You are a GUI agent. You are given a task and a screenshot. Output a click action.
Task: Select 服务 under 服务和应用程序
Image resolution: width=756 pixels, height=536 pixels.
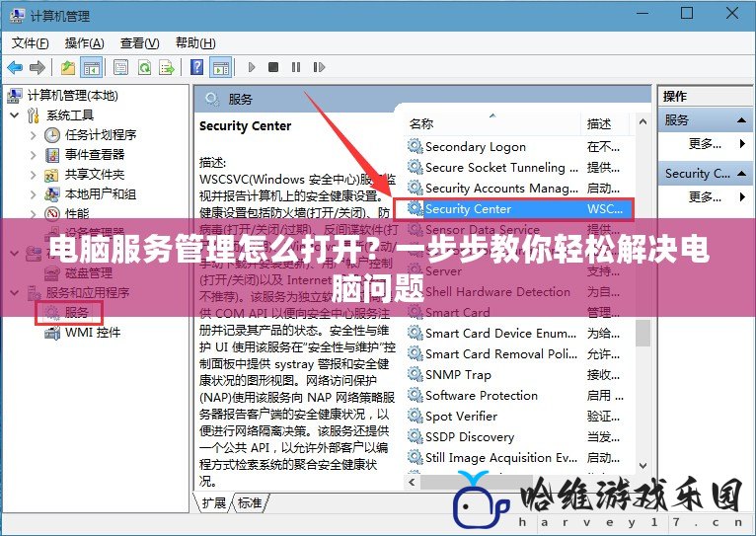pyautogui.click(x=77, y=313)
